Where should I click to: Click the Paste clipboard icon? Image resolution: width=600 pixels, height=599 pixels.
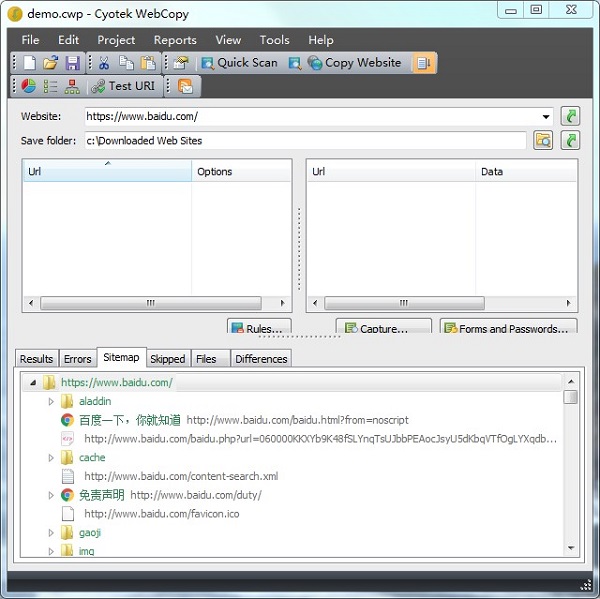tap(148, 63)
